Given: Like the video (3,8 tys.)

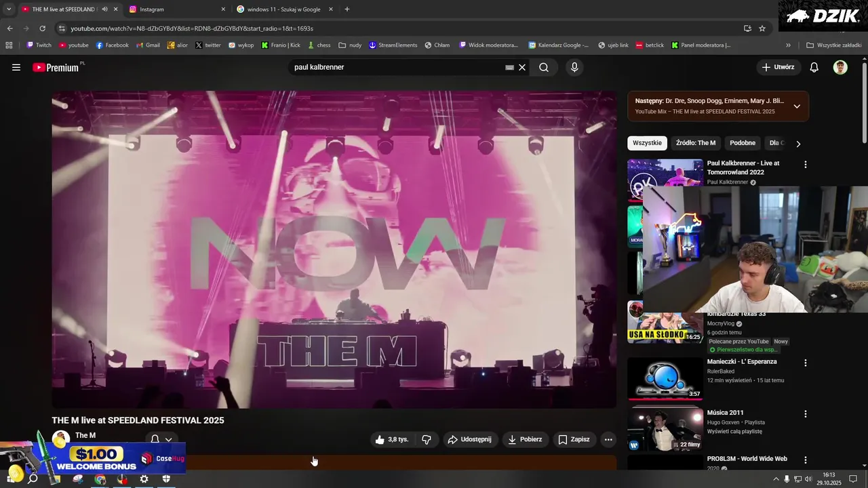Looking at the screenshot, I should point(392,439).
